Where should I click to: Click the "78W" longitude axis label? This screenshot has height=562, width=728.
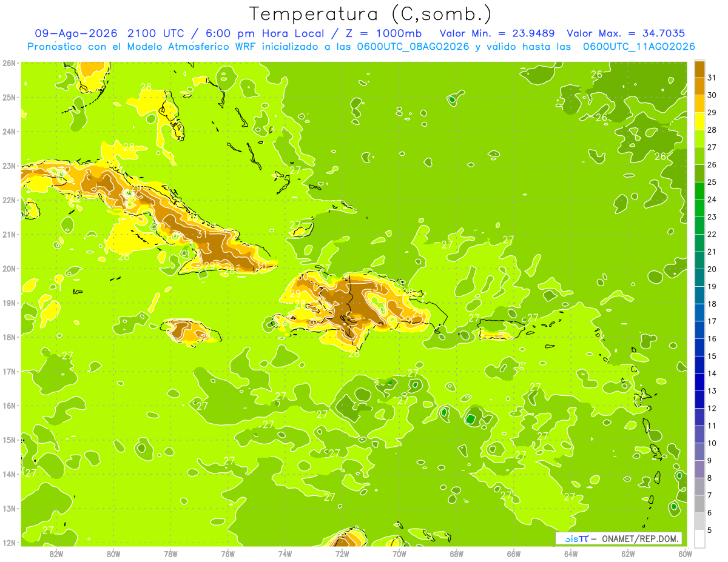coord(170,554)
